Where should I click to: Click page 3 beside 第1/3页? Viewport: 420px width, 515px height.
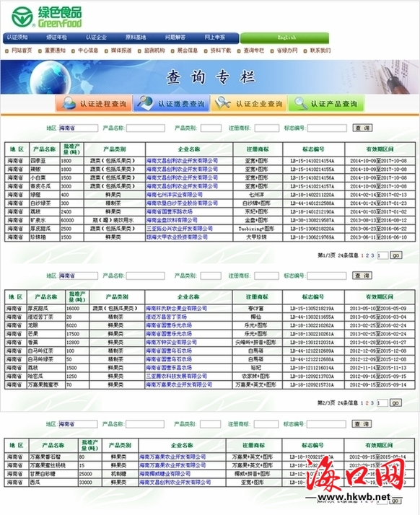pos(372,255)
